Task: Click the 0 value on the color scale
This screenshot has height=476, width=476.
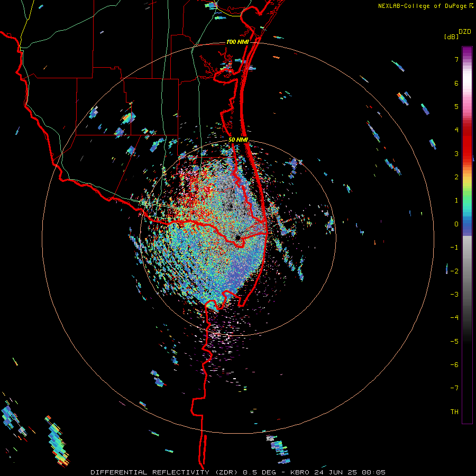Action: [456, 224]
